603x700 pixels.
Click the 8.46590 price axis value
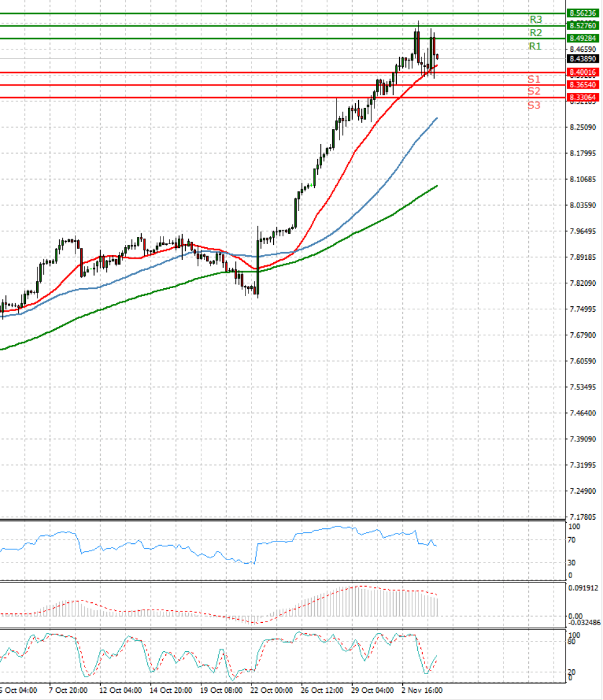coord(582,49)
